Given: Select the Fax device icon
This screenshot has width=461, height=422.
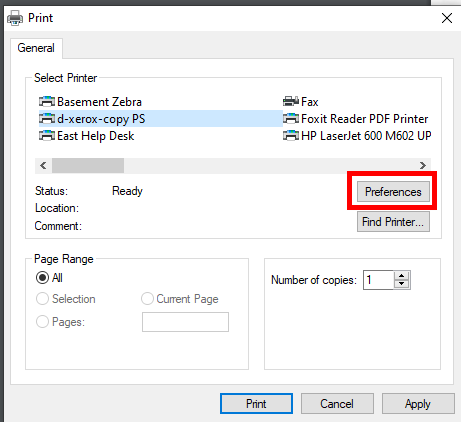Looking at the screenshot, I should tap(291, 101).
